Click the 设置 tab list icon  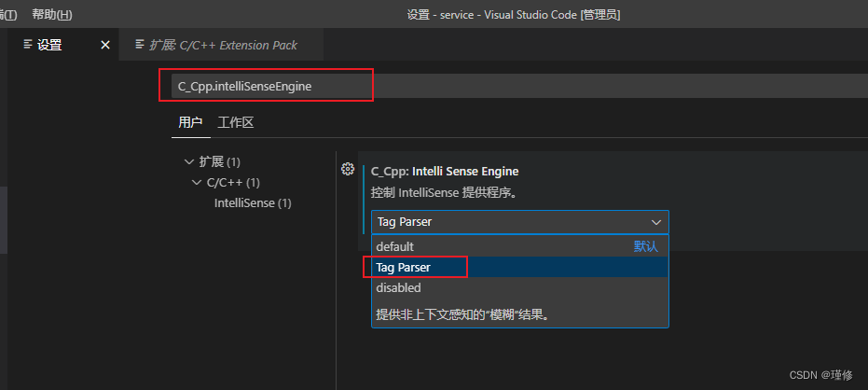(28, 45)
